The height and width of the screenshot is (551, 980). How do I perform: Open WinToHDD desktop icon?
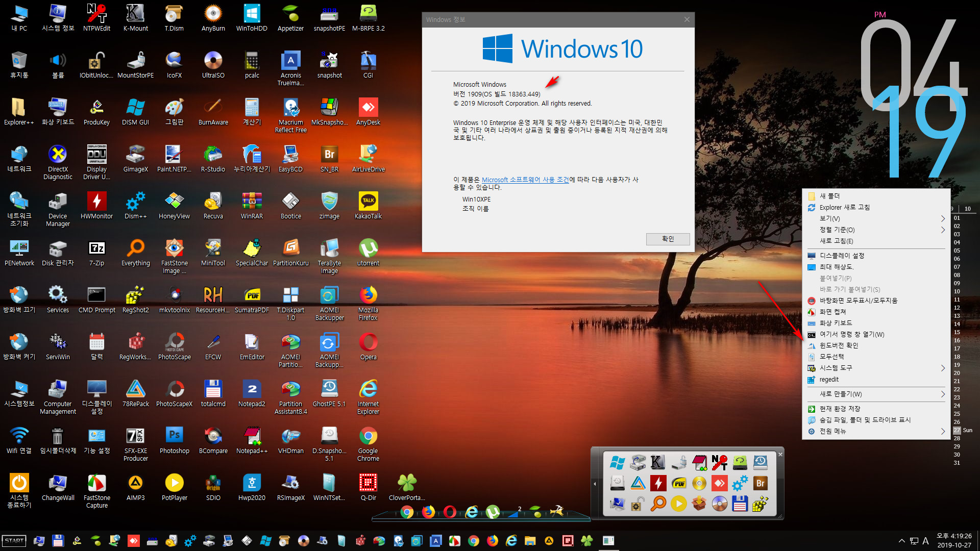252,18
